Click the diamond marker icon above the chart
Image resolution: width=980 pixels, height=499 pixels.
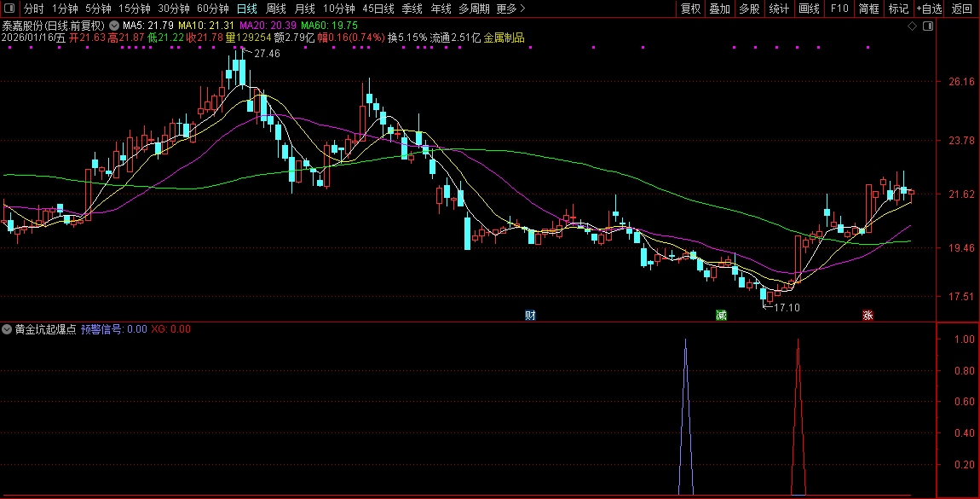coord(912,26)
